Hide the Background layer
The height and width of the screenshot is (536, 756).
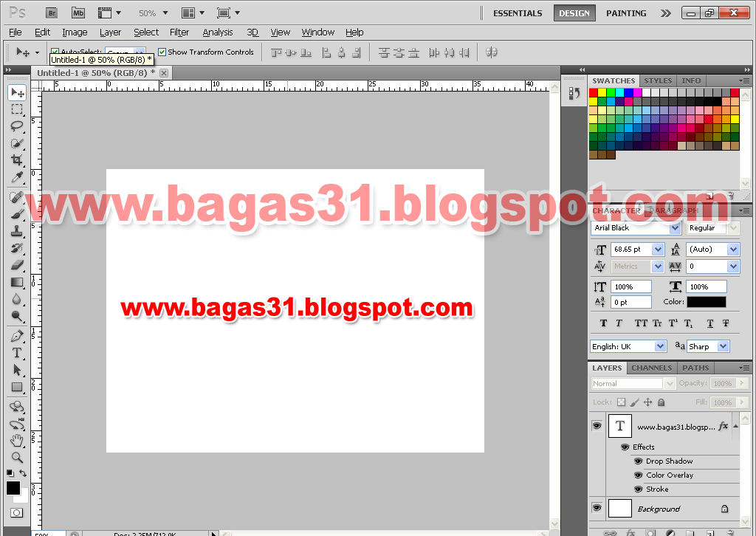[597, 508]
